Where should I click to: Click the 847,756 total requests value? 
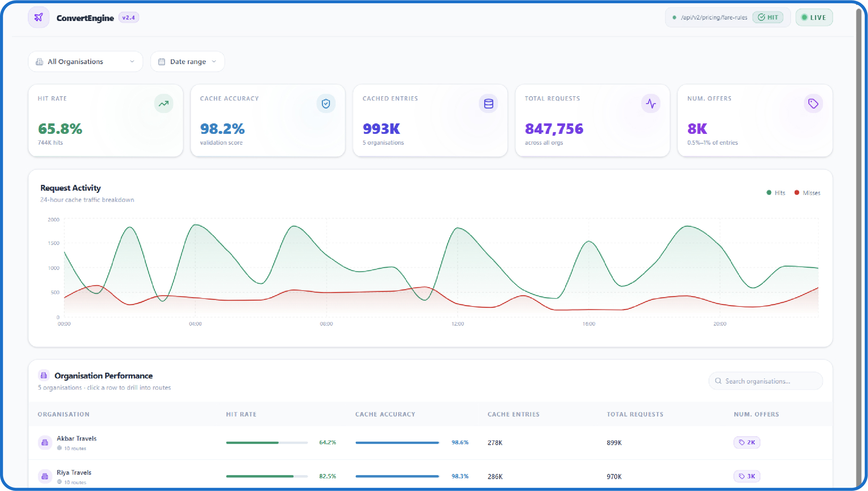pos(554,129)
